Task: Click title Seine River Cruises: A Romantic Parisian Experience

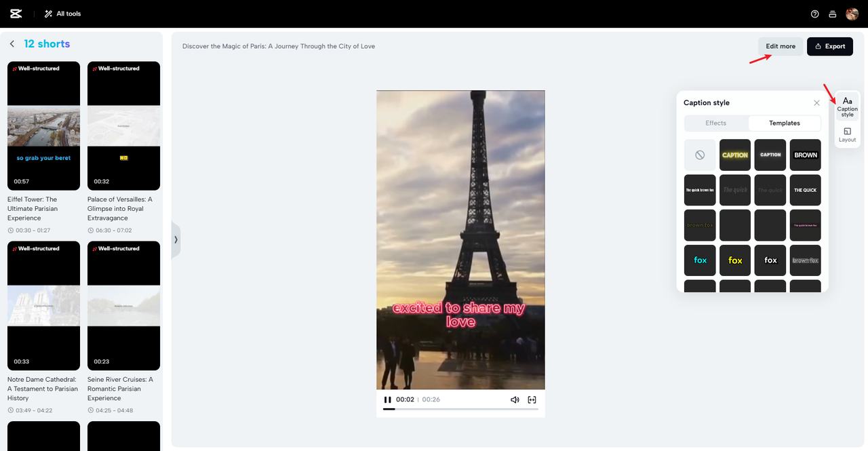Action: pos(121,389)
